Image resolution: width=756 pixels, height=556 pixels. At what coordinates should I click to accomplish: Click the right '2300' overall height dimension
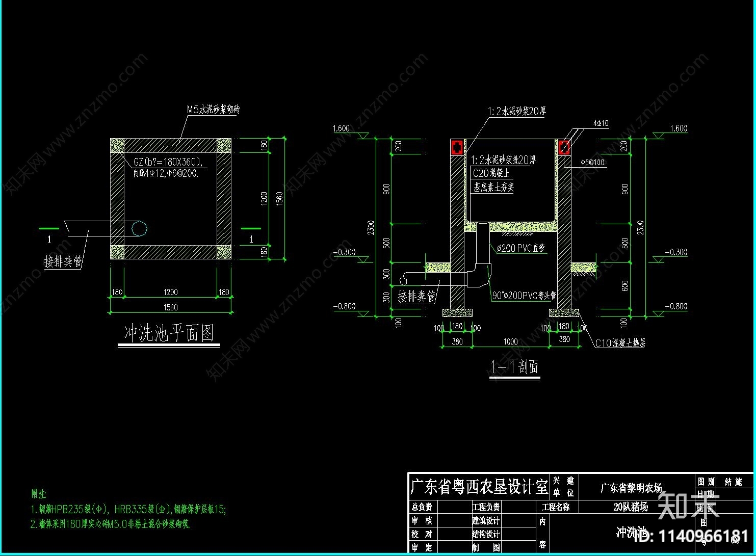[641, 227]
